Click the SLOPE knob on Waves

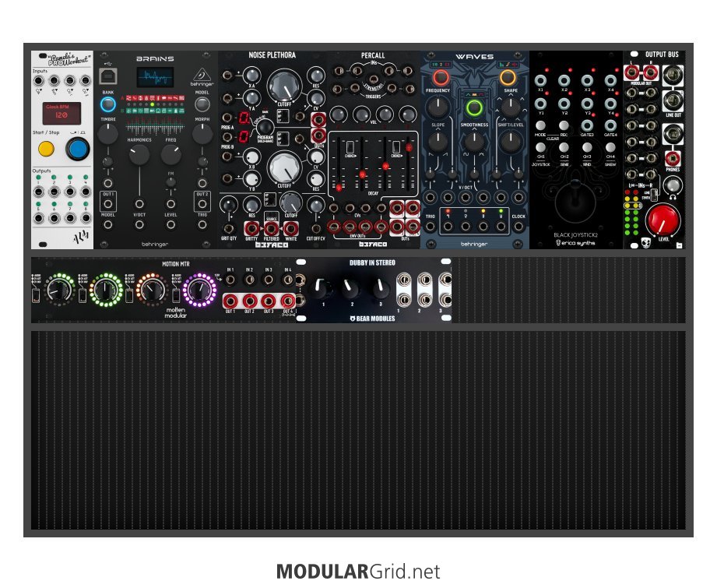(x=438, y=142)
